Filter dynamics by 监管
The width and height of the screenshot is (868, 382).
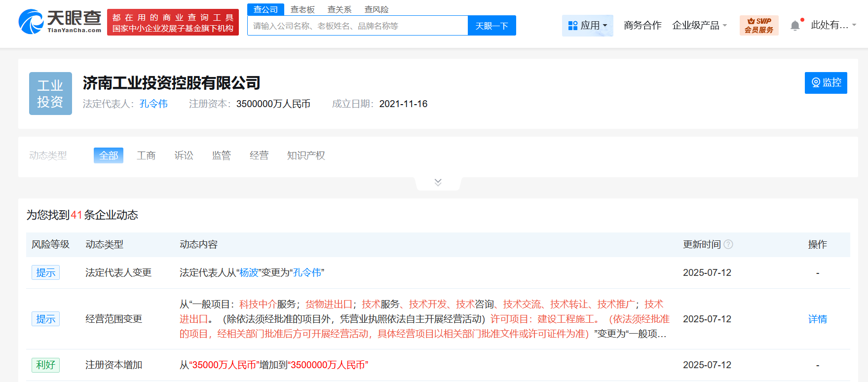pos(222,155)
